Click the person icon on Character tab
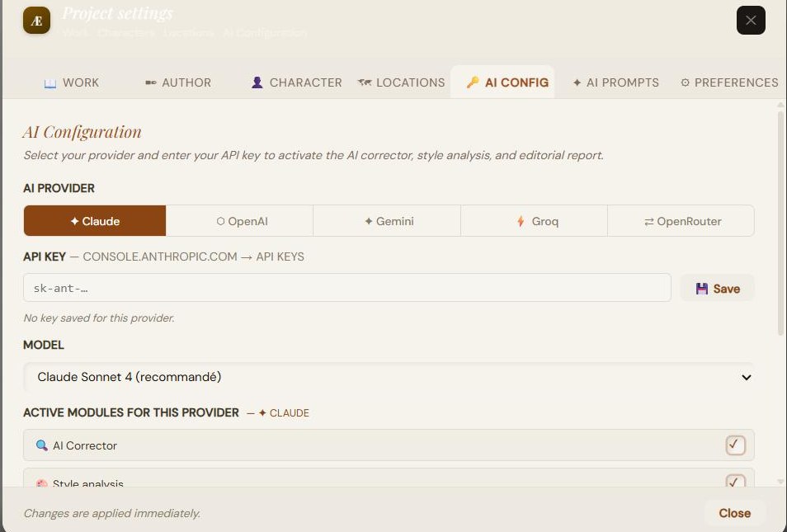 pyautogui.click(x=257, y=82)
